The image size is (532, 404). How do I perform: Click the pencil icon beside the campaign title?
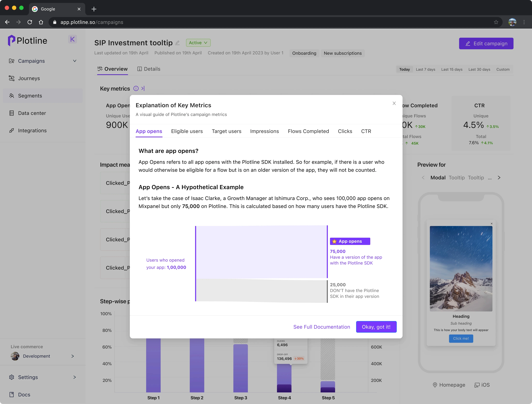pyautogui.click(x=177, y=43)
